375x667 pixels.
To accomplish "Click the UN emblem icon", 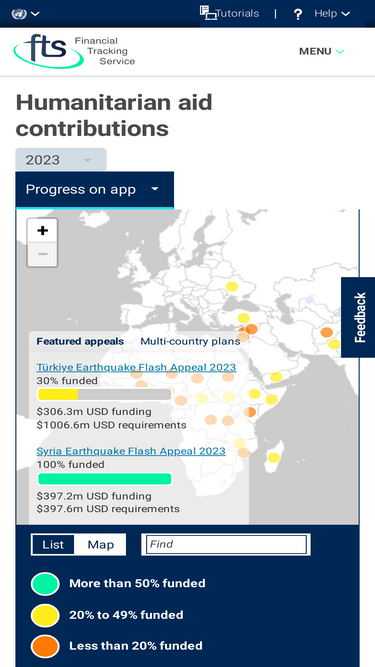I will point(19,14).
